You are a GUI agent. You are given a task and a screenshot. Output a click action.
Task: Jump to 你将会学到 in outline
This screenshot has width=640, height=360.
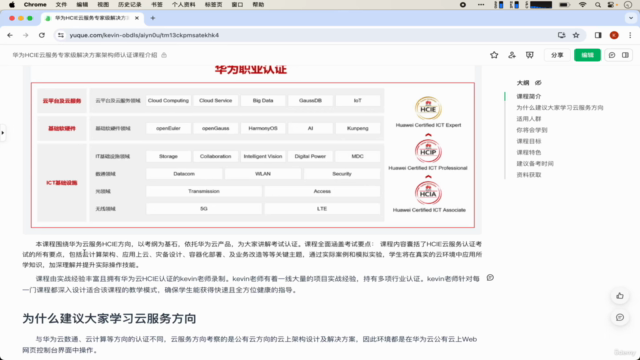tap(531, 130)
